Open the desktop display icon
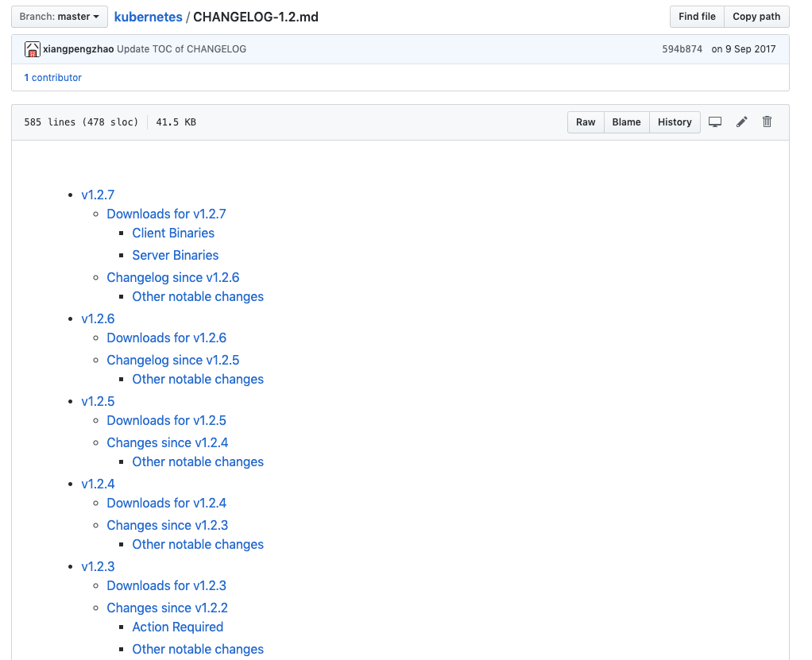This screenshot has height=660, width=812. point(715,122)
